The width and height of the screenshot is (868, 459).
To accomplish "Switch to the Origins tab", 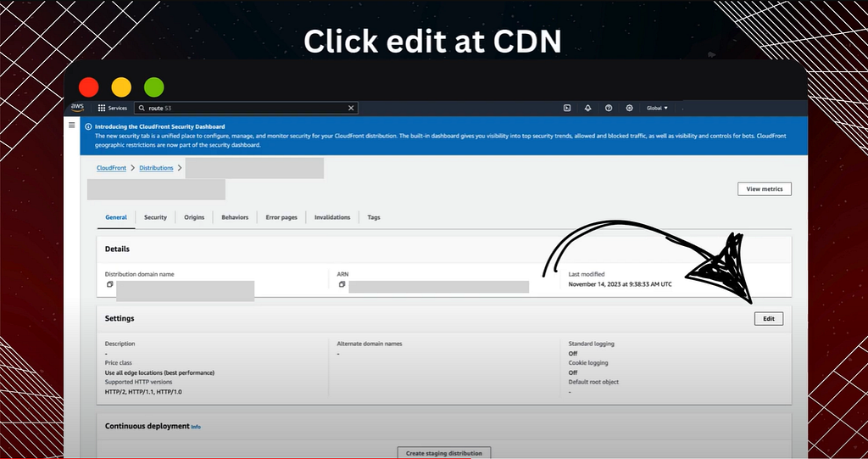I will pos(194,217).
